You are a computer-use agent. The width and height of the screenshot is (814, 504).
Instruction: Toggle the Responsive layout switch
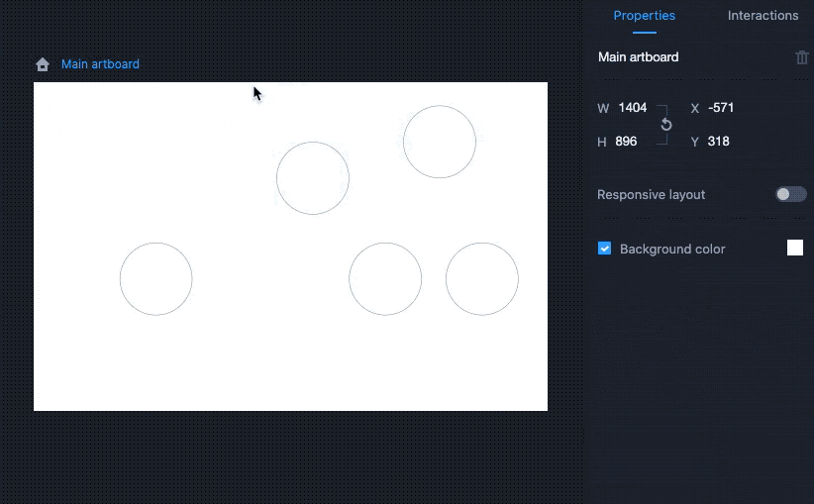coord(790,194)
